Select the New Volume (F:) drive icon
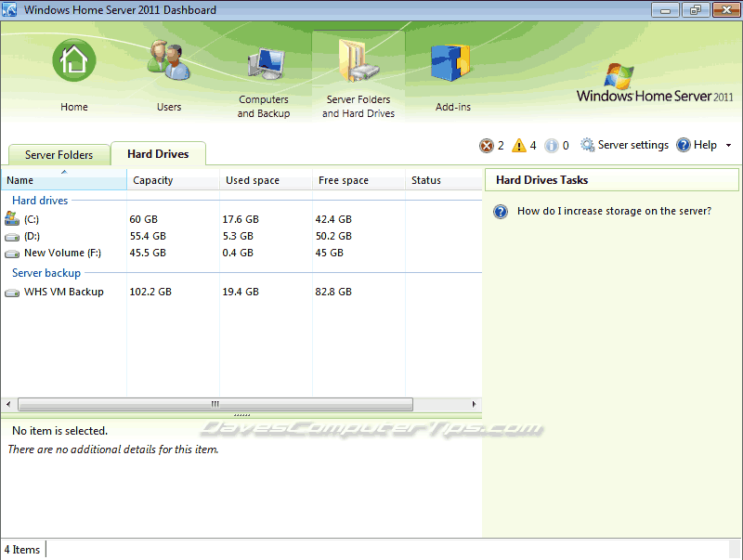743x560 pixels. pyautogui.click(x=12, y=254)
